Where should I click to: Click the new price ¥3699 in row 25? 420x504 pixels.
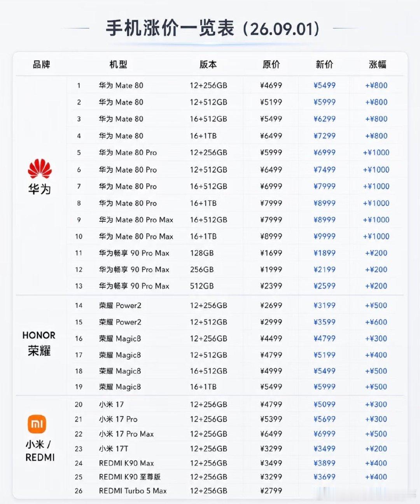(x=324, y=477)
